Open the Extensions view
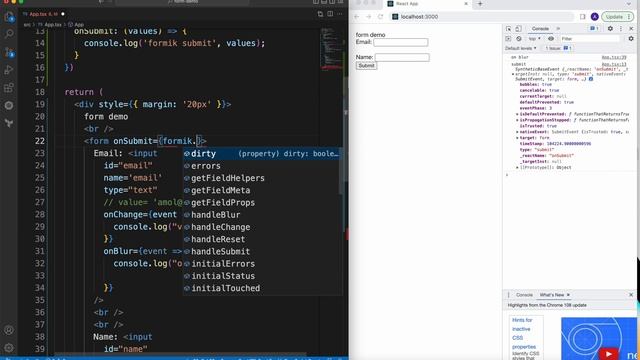The image size is (640, 360). tap(9, 88)
